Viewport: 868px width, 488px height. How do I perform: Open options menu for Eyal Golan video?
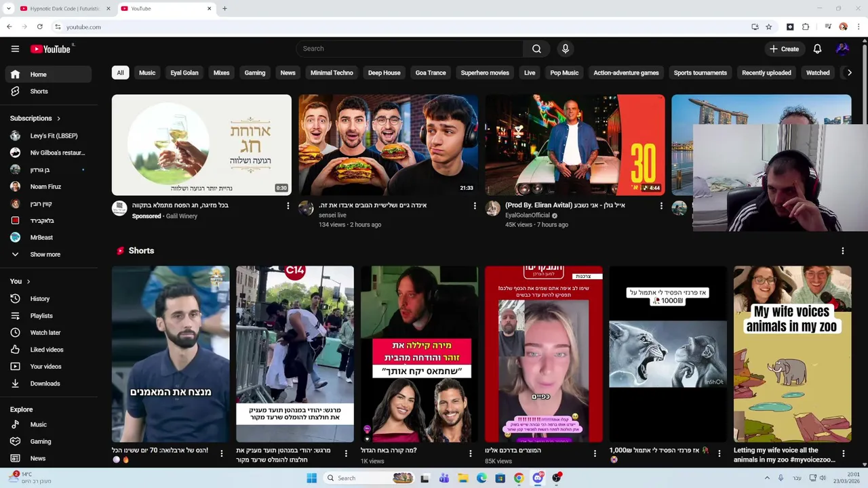(661, 205)
